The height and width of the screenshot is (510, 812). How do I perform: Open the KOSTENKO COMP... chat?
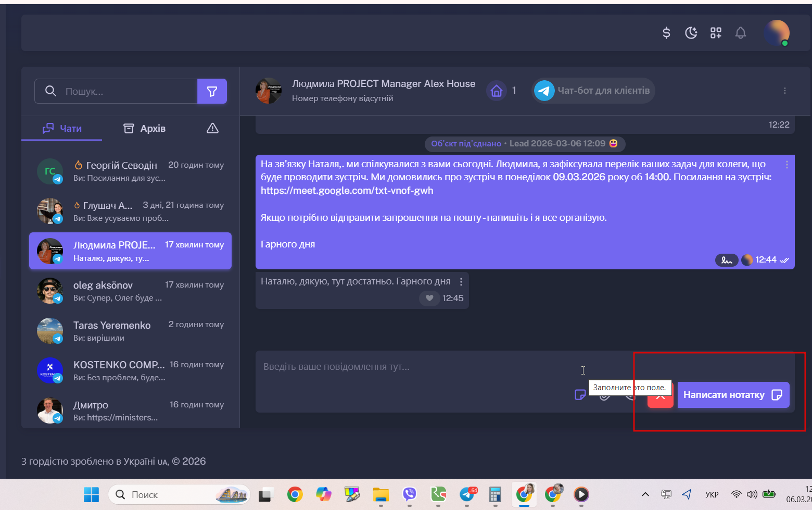pyautogui.click(x=130, y=371)
